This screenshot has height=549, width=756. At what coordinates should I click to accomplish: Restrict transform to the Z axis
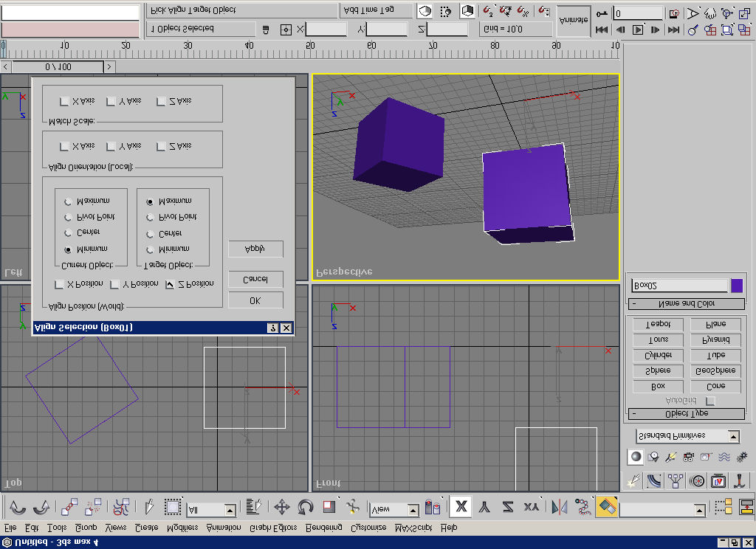pyautogui.click(x=508, y=507)
